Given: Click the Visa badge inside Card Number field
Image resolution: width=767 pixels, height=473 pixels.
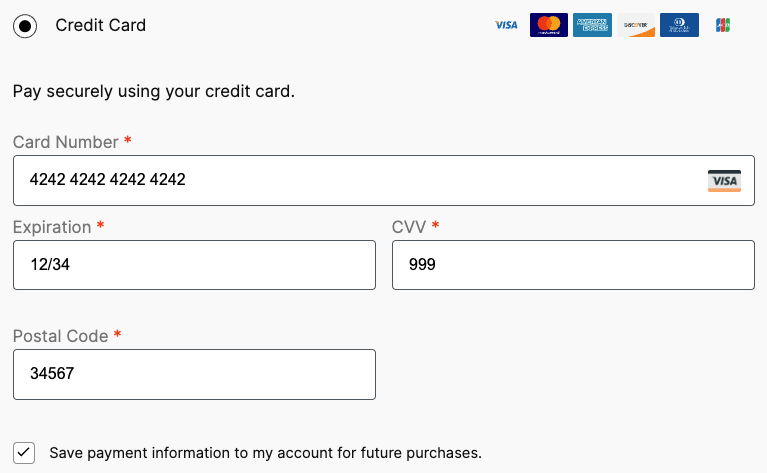Looking at the screenshot, I should [724, 181].
